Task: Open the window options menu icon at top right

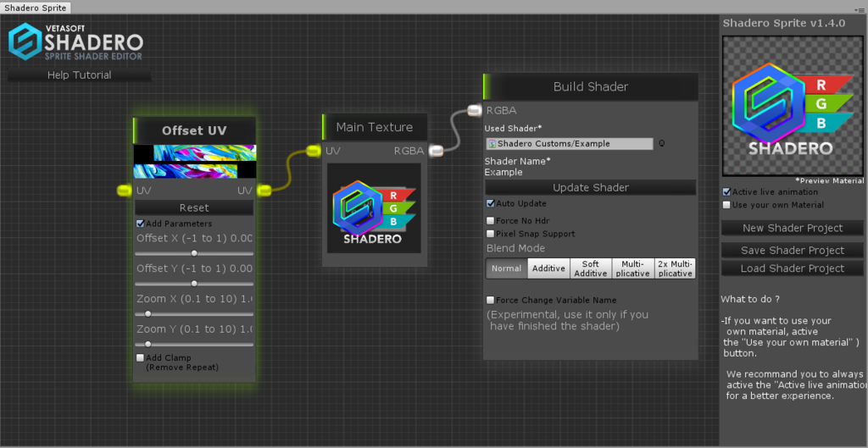Action: (x=860, y=10)
